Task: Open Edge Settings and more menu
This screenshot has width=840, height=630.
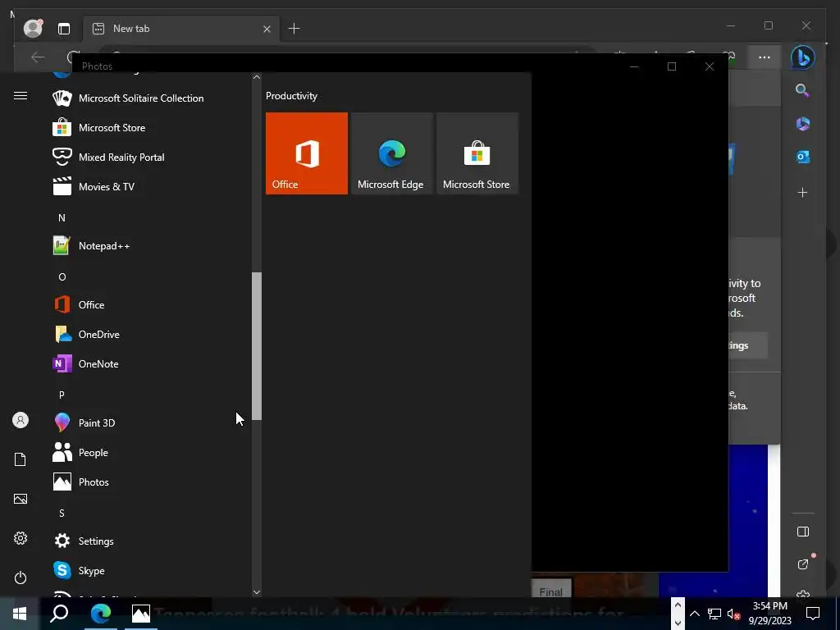Action: (x=765, y=57)
